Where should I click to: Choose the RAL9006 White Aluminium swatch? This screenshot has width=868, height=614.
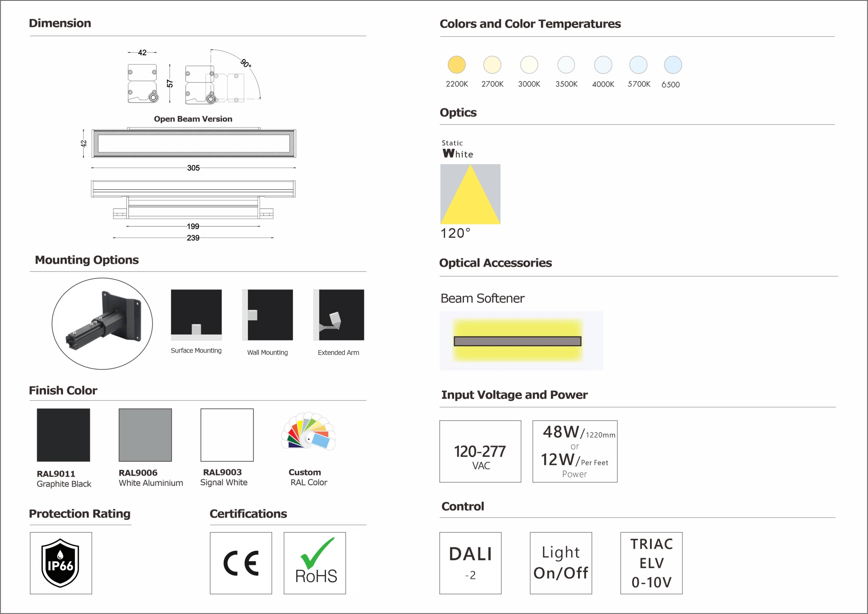tap(145, 435)
